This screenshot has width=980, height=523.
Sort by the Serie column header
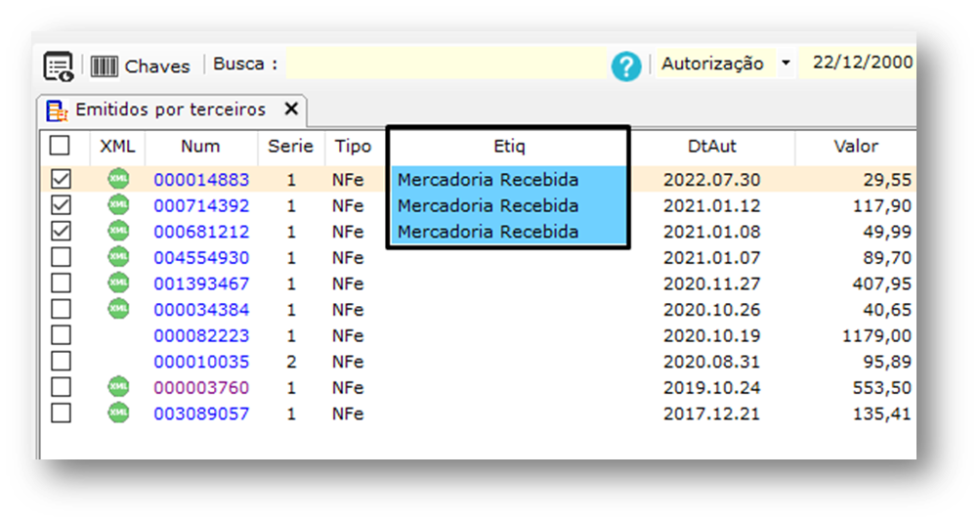tap(290, 147)
